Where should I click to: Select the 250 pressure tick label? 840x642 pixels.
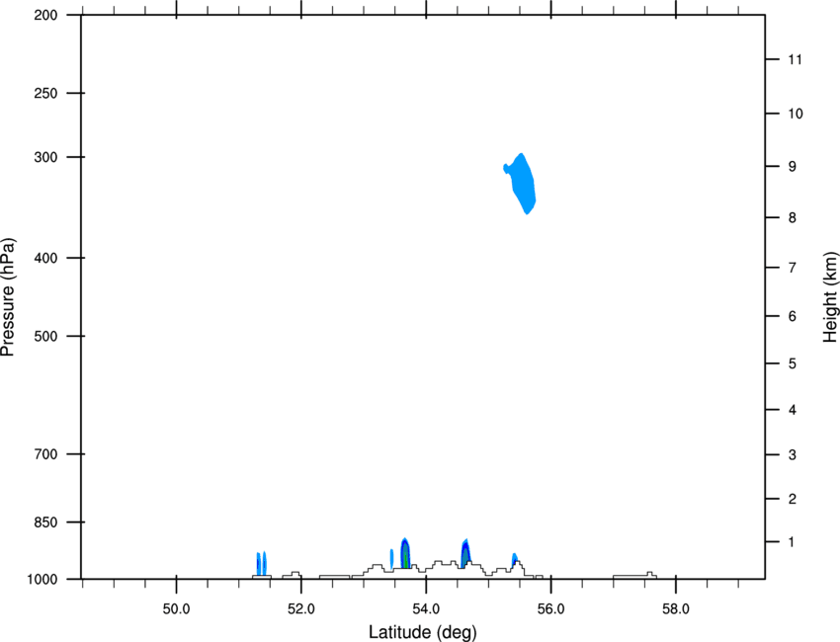(45, 93)
